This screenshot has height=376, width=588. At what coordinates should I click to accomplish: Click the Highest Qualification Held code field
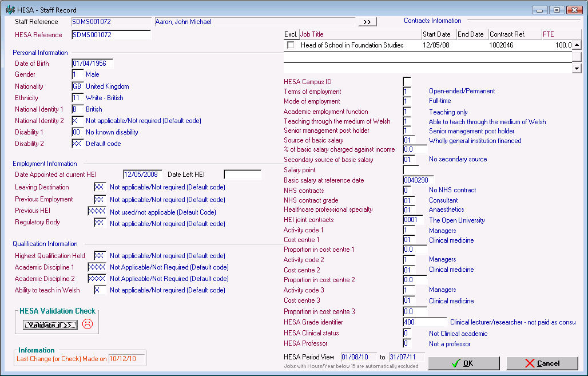coord(100,256)
